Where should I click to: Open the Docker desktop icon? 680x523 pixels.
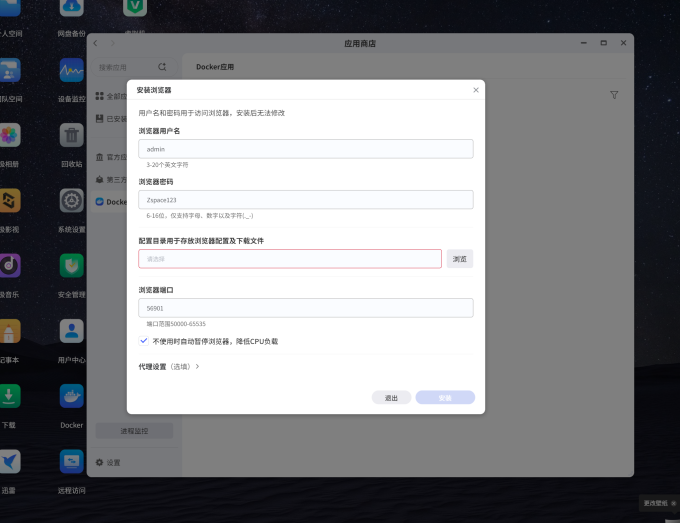pyautogui.click(x=72, y=396)
